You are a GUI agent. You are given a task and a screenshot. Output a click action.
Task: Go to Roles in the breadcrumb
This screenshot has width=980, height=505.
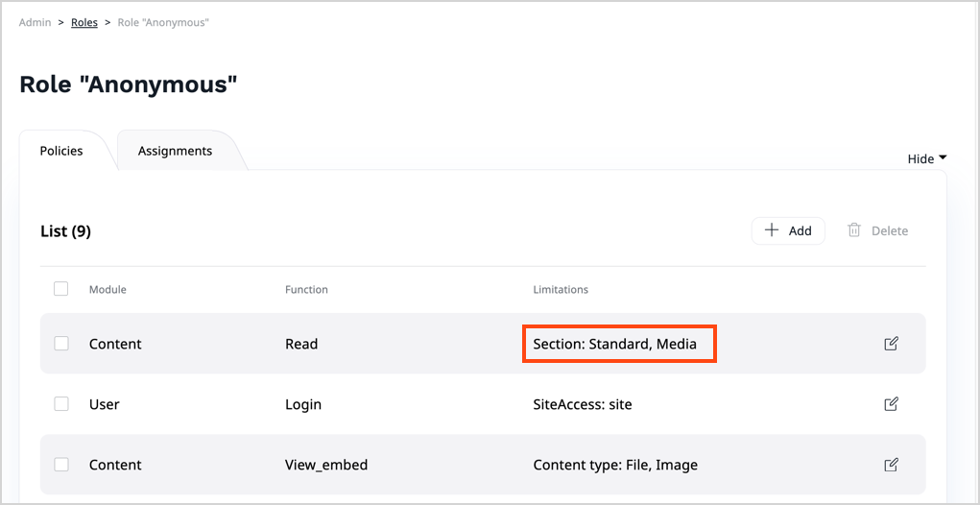[x=84, y=22]
